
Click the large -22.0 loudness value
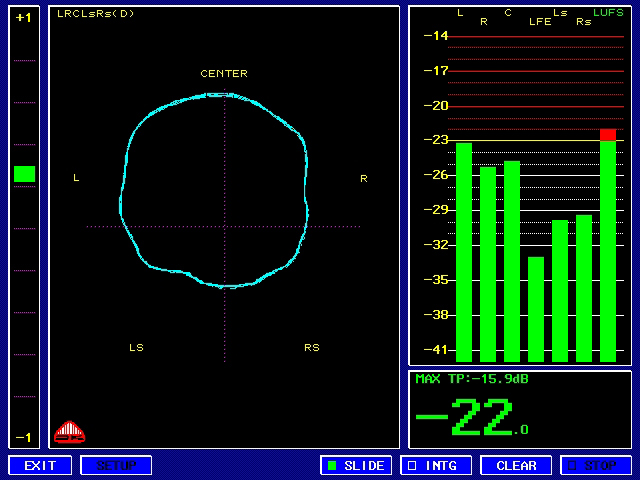tap(472, 418)
